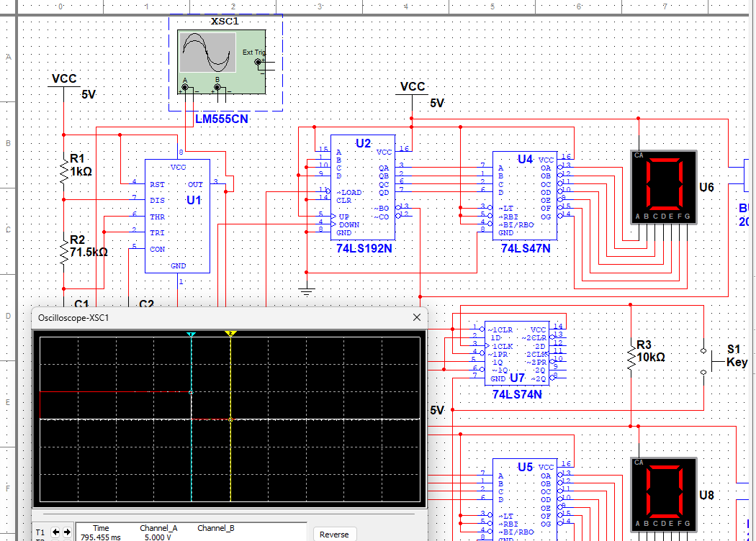Click the Time column header
The height and width of the screenshot is (541, 756).
coord(101,528)
